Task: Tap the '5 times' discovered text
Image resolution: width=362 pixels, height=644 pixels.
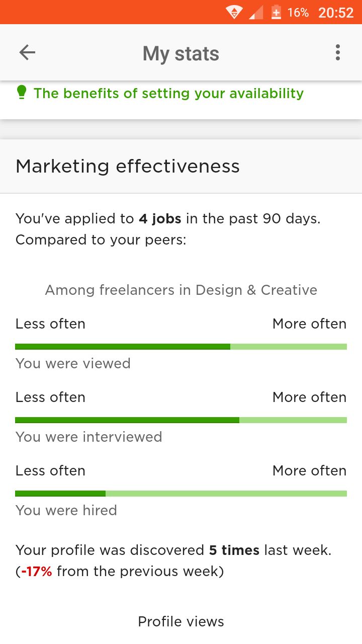Action: tap(234, 550)
